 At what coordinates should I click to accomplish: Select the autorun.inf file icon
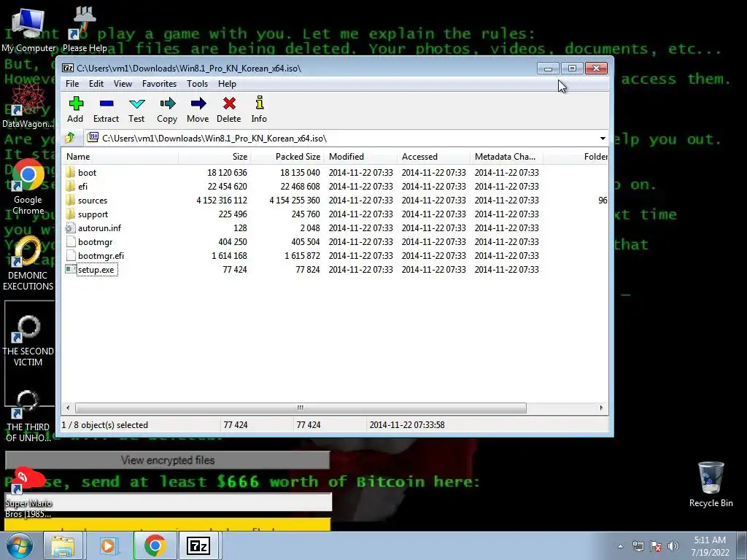(x=71, y=228)
